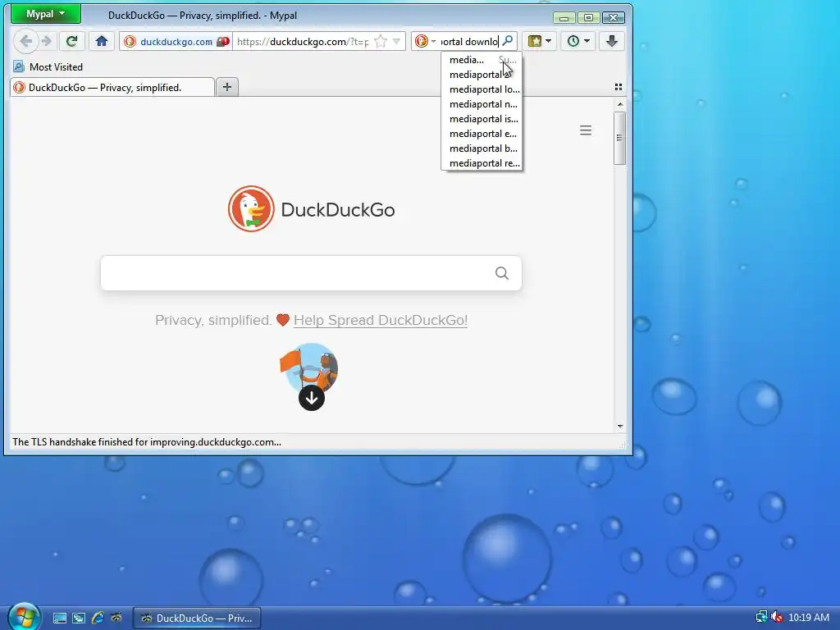Screen dimensions: 840x630
Task: Open a new tab with plus button
Action: 227,87
